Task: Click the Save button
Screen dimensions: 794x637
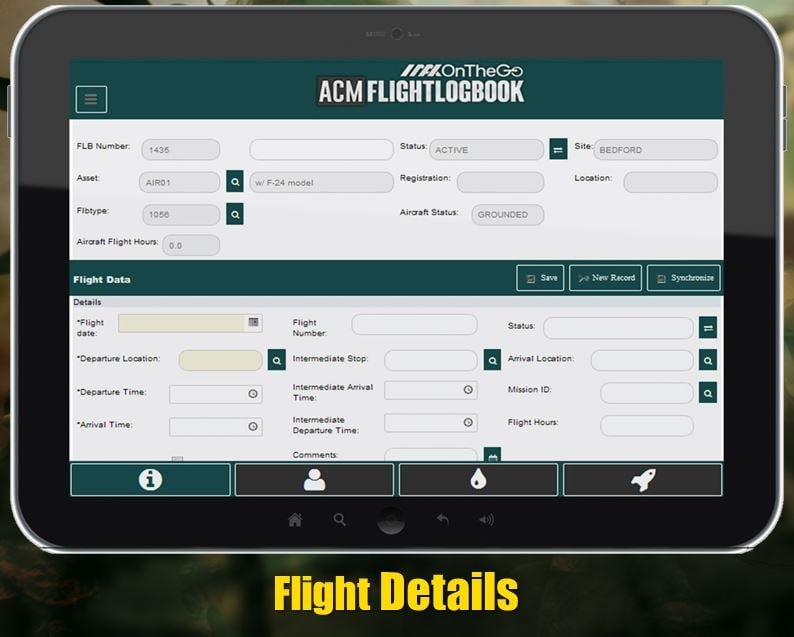Action: pos(540,278)
